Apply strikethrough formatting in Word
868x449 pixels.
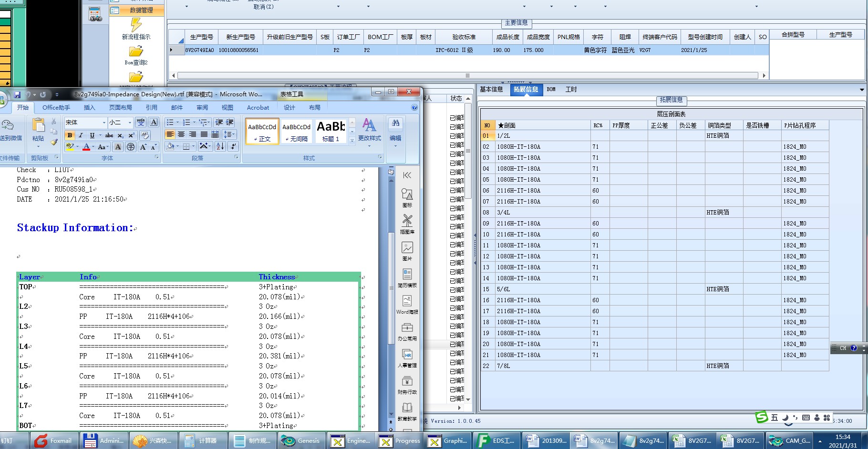[109, 135]
